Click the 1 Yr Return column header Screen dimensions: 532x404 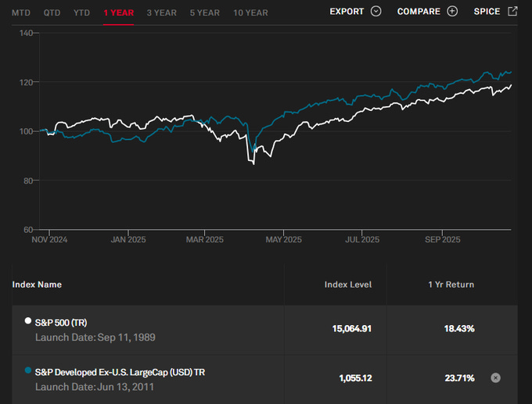pyautogui.click(x=451, y=284)
